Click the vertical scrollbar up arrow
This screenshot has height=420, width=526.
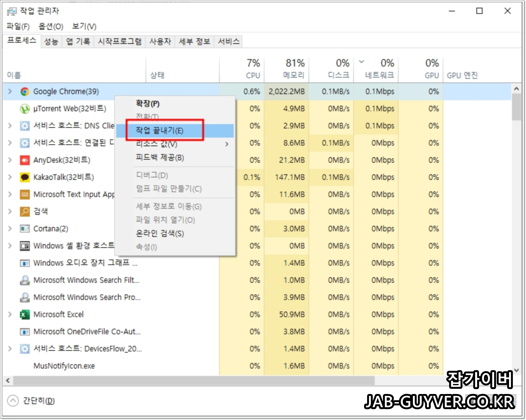[516, 89]
